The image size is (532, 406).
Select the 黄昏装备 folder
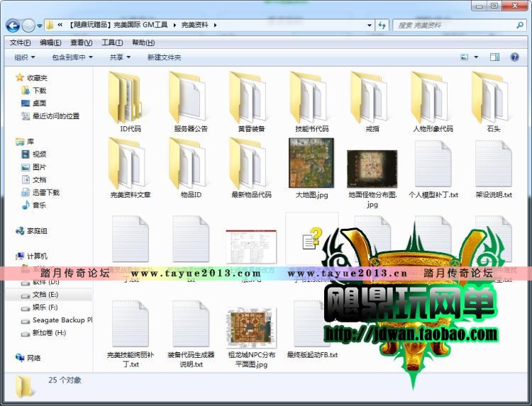click(251, 102)
